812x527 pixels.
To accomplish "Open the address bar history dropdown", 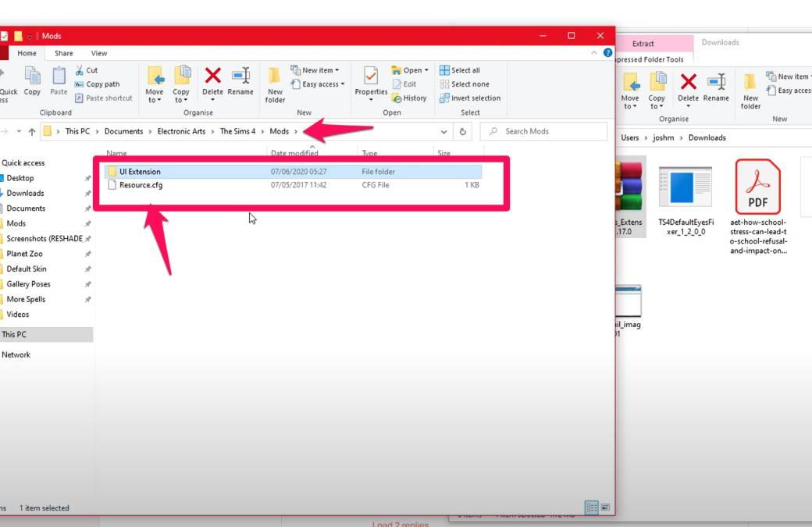I will pyautogui.click(x=444, y=131).
